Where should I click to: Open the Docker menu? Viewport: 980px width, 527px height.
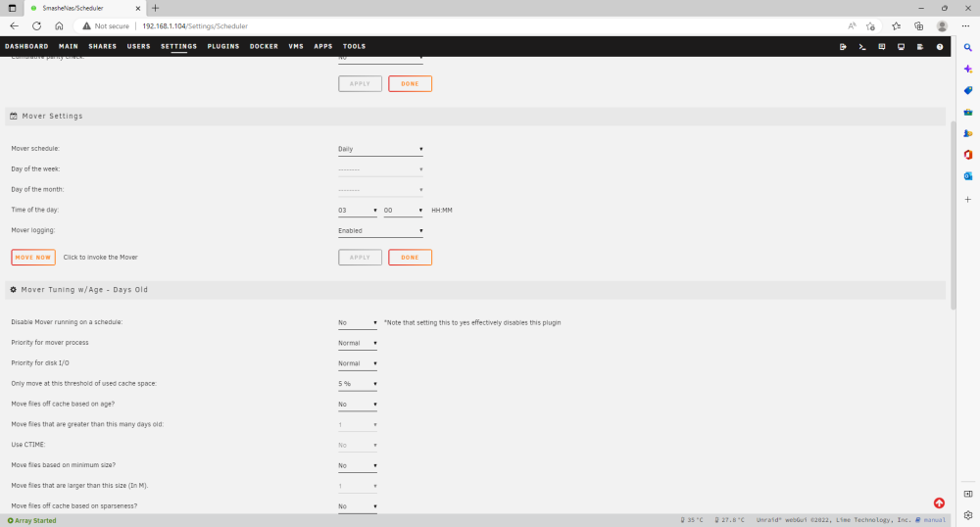coord(264,47)
